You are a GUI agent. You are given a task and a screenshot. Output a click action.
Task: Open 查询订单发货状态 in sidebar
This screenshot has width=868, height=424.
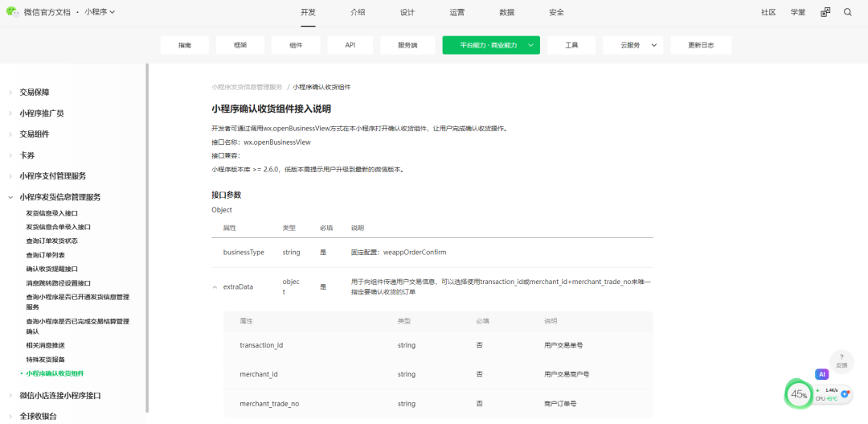pyautogui.click(x=52, y=241)
